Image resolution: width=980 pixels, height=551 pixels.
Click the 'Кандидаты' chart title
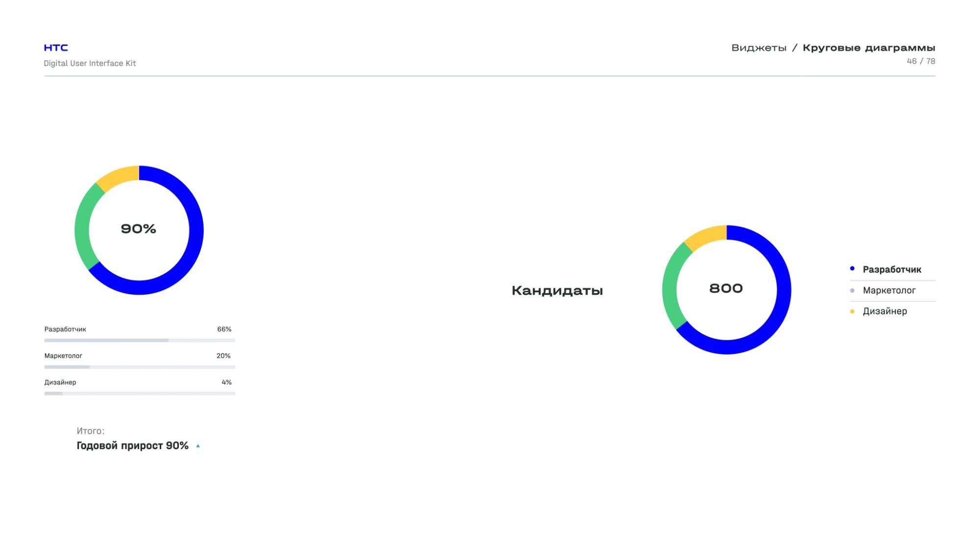coord(557,291)
